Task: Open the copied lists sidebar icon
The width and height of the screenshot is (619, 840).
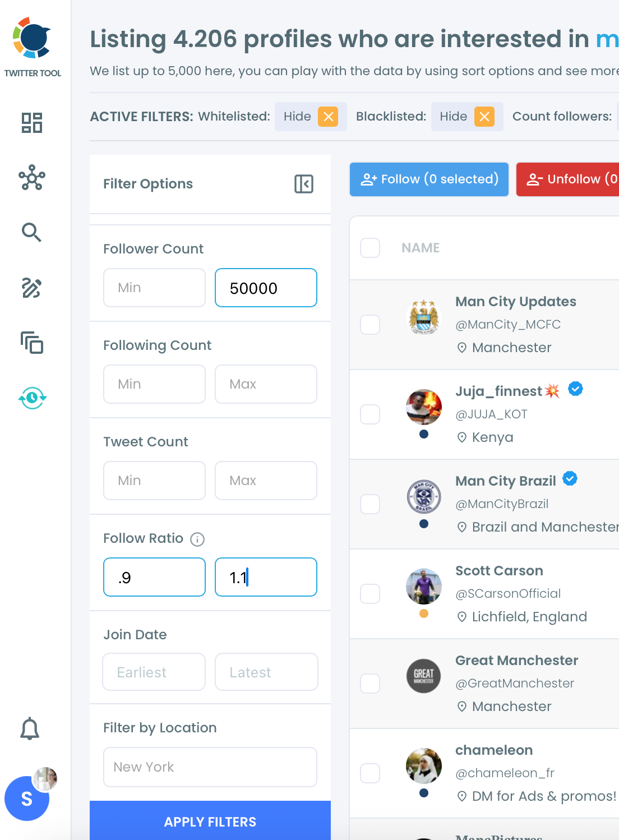Action: click(x=32, y=343)
